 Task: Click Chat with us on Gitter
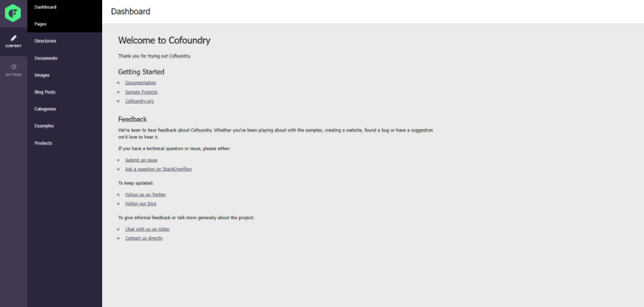point(147,229)
